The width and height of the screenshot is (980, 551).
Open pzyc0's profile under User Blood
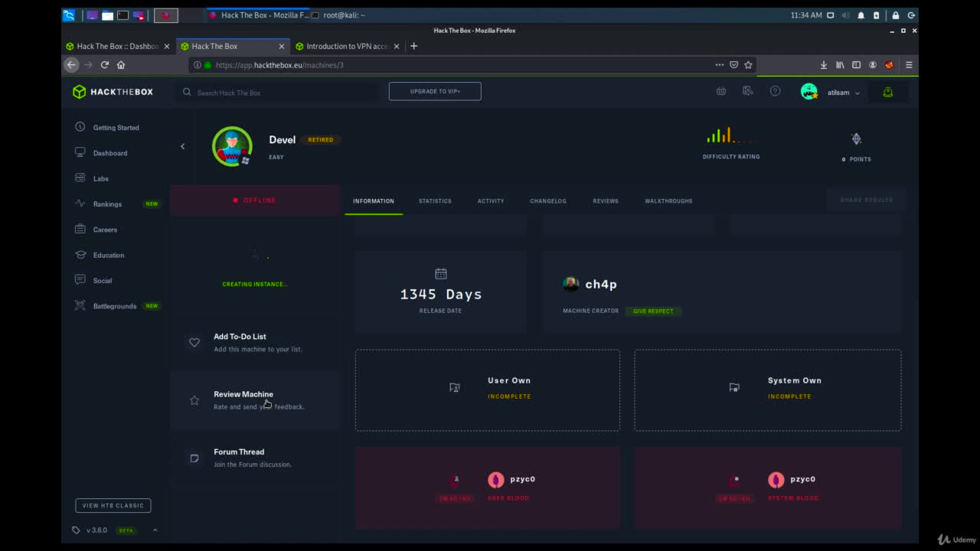511,479
